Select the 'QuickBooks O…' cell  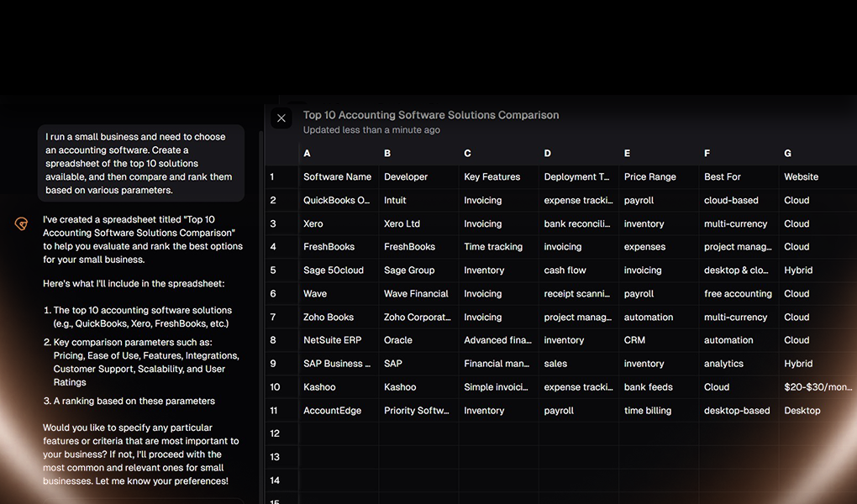coord(339,201)
